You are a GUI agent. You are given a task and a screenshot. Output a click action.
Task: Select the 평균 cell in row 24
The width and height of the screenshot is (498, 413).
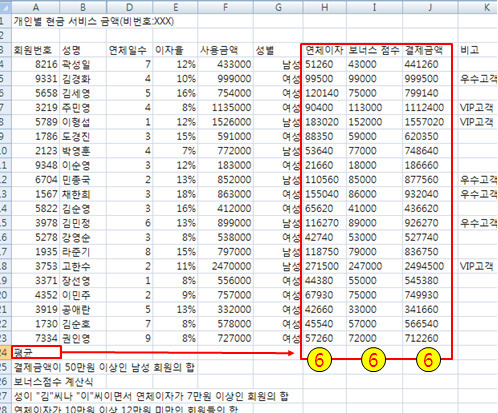pyautogui.click(x=36, y=352)
